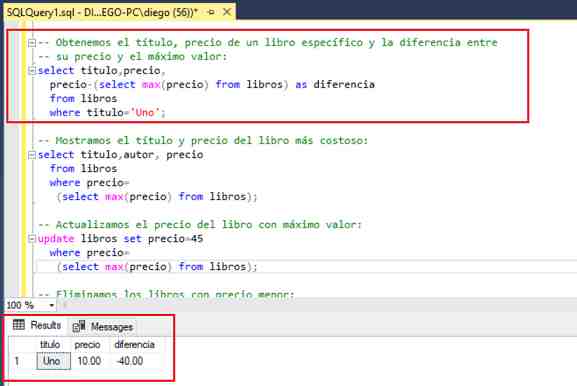Image resolution: width=577 pixels, height=386 pixels.
Task: Collapse the 'update libros set precio=45' statement
Action: [x=32, y=239]
